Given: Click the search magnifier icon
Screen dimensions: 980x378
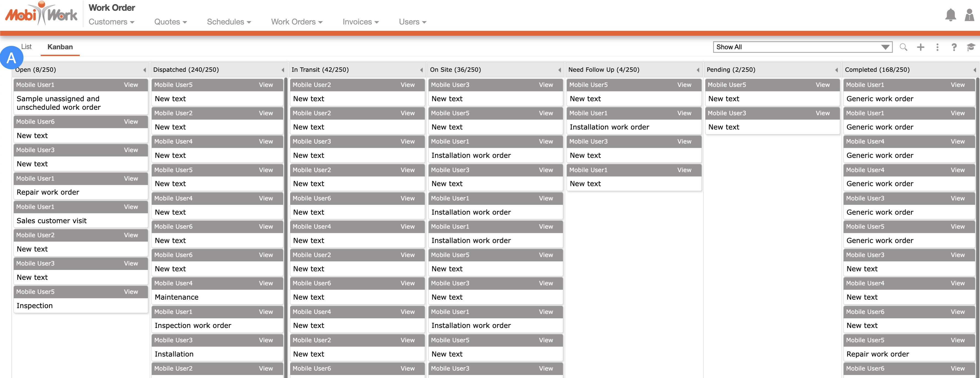Looking at the screenshot, I should pyautogui.click(x=903, y=47).
